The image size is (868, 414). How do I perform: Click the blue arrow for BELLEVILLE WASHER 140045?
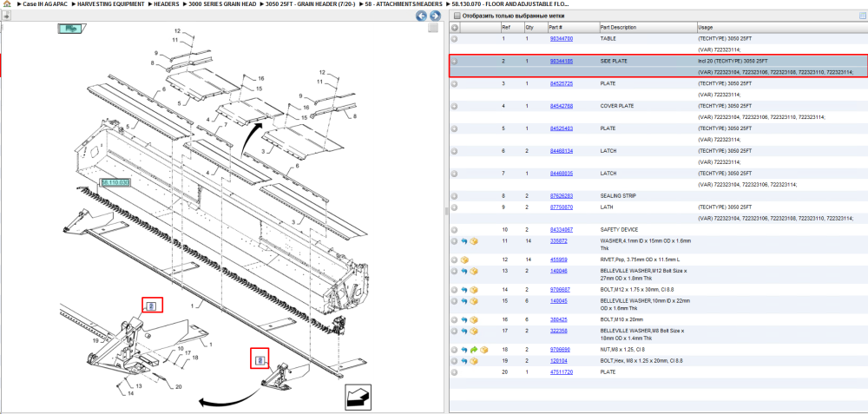click(x=464, y=301)
